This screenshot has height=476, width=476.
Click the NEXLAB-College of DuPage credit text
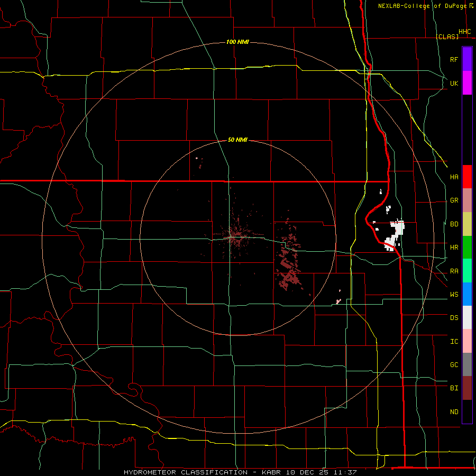pyautogui.click(x=423, y=6)
